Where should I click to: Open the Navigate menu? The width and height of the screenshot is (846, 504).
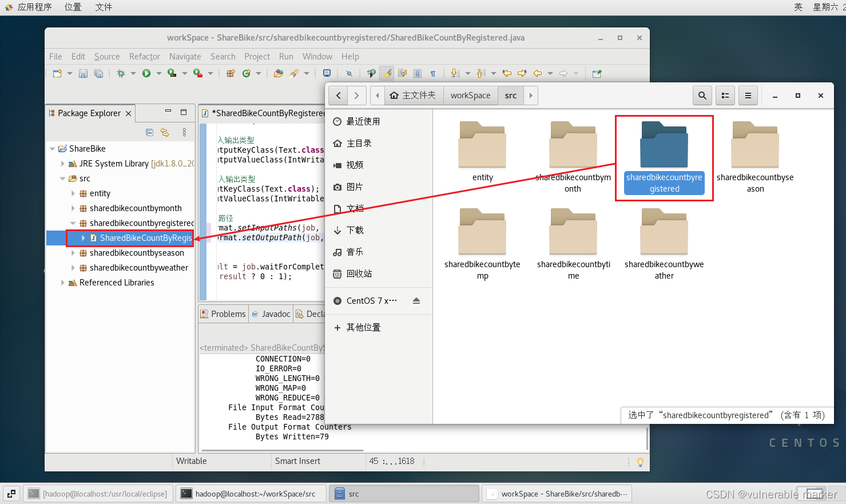pos(185,57)
